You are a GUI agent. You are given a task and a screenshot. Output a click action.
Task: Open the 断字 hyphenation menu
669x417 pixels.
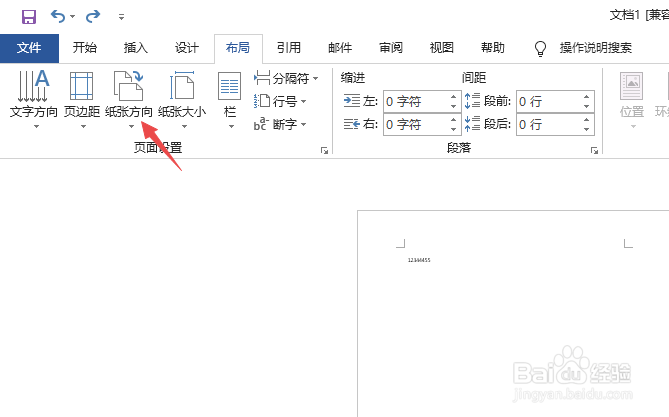(280, 124)
